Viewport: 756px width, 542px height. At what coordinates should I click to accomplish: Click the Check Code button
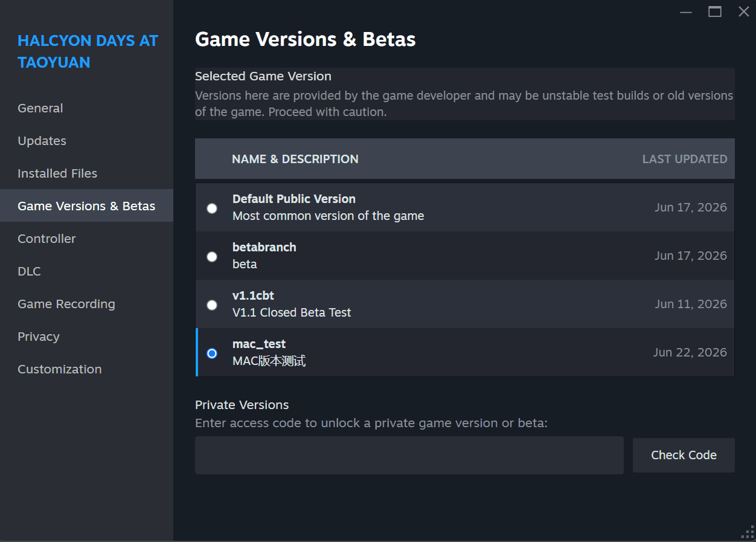pyautogui.click(x=684, y=455)
